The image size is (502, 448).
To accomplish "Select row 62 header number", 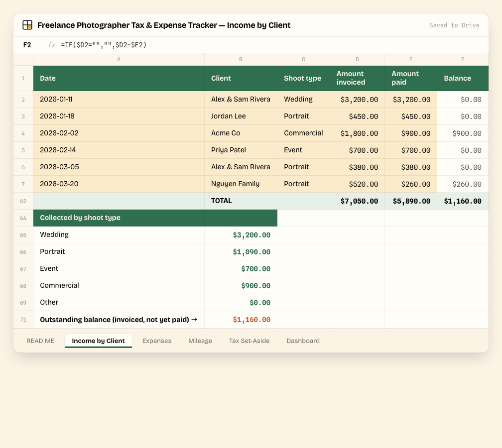I will [x=23, y=201].
